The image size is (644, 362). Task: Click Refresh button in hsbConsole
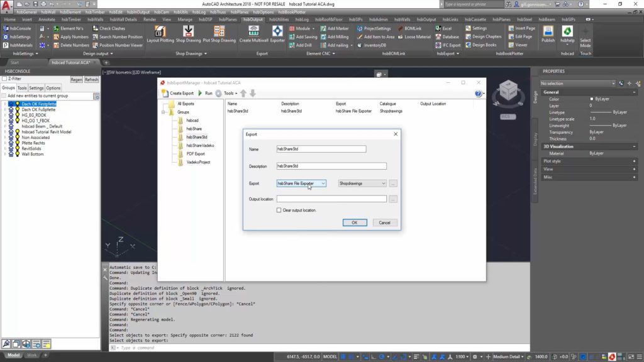pyautogui.click(x=92, y=80)
